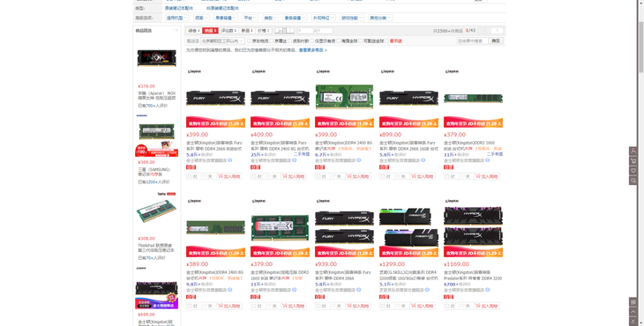Go to next results page arrow

(x=497, y=31)
